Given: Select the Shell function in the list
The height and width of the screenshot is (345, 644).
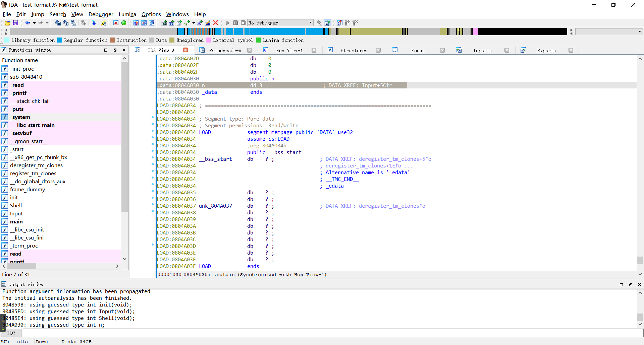Looking at the screenshot, I should click(x=16, y=205).
